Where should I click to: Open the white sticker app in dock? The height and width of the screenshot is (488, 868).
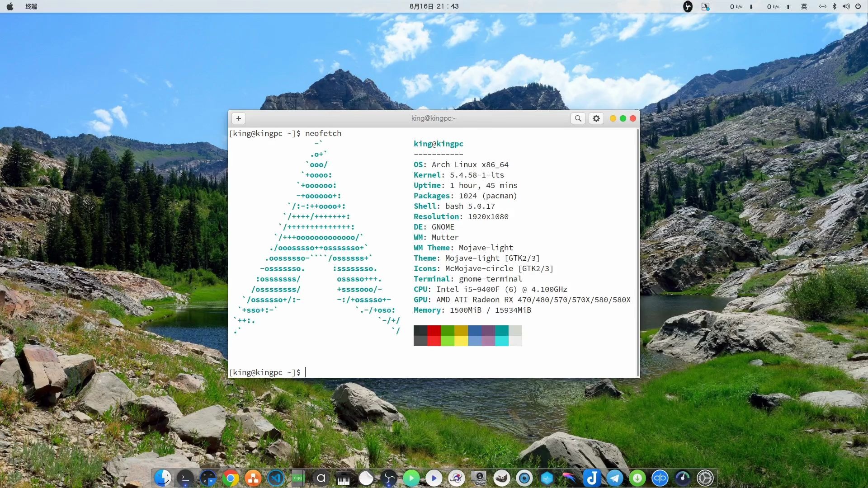(366, 478)
